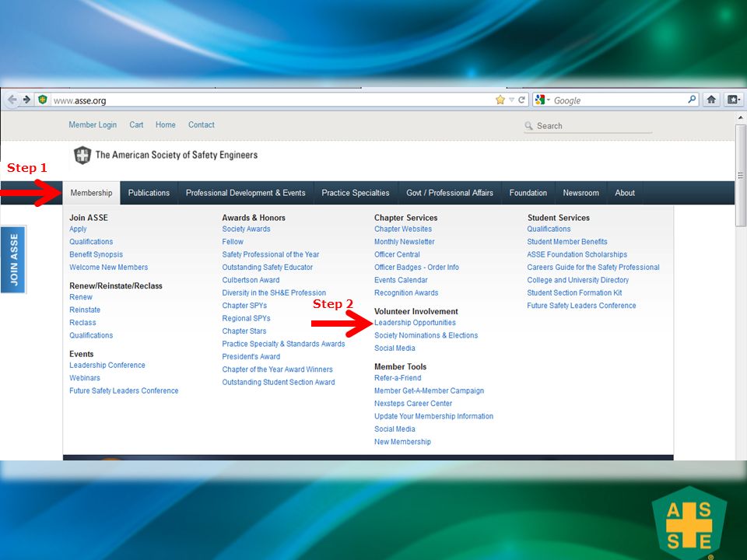Click the scrollbar up arrow
The height and width of the screenshot is (560, 747).
pyautogui.click(x=740, y=117)
